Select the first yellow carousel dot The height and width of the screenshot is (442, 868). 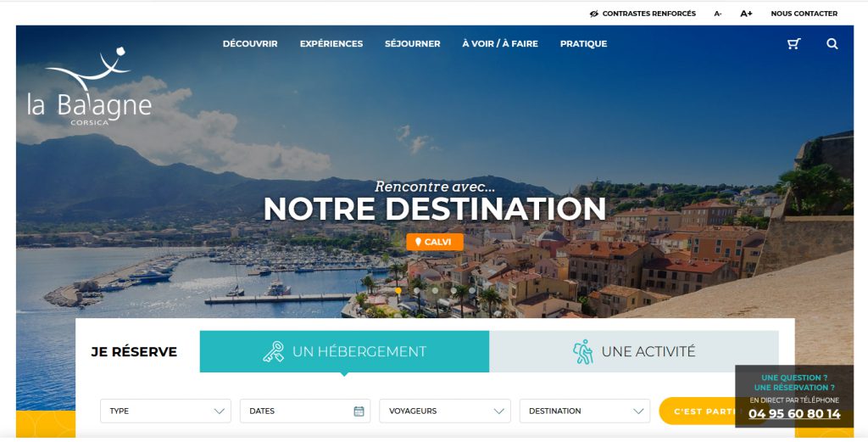point(398,290)
